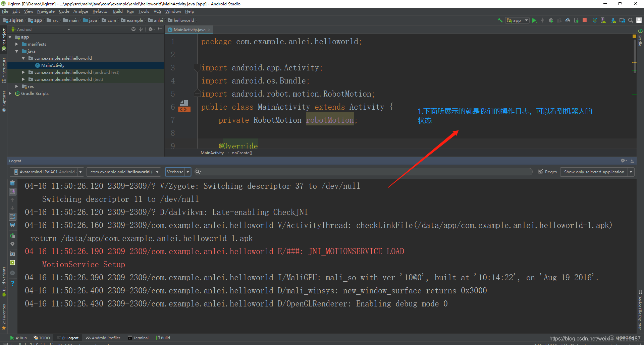This screenshot has height=345, width=644.
Task: Toggle the Structure side tool window
Action: (x=4, y=70)
